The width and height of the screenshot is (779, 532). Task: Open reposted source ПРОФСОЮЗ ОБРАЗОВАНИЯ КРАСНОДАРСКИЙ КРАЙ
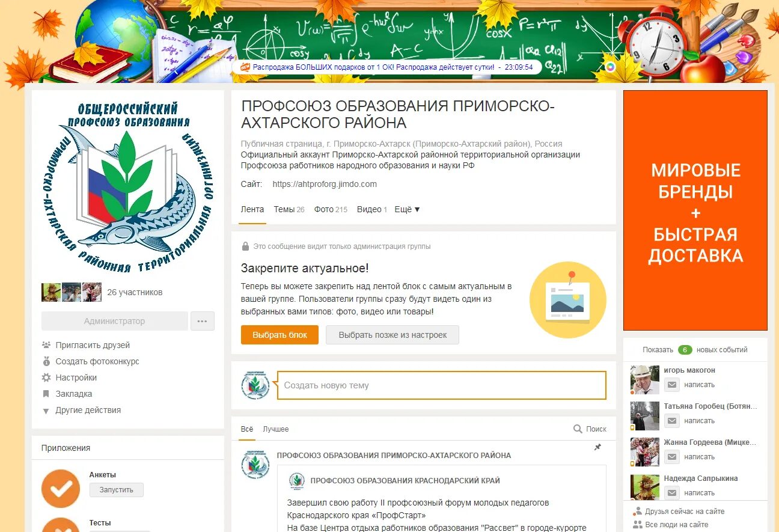(405, 481)
